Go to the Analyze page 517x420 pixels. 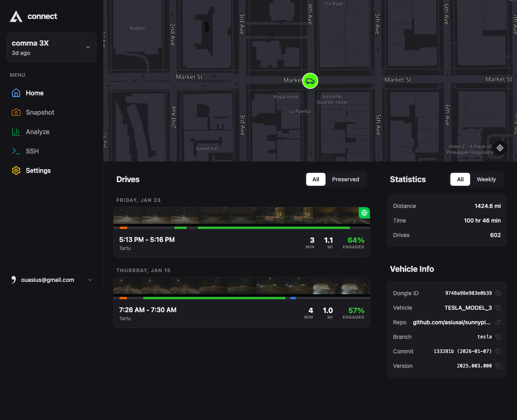37,132
